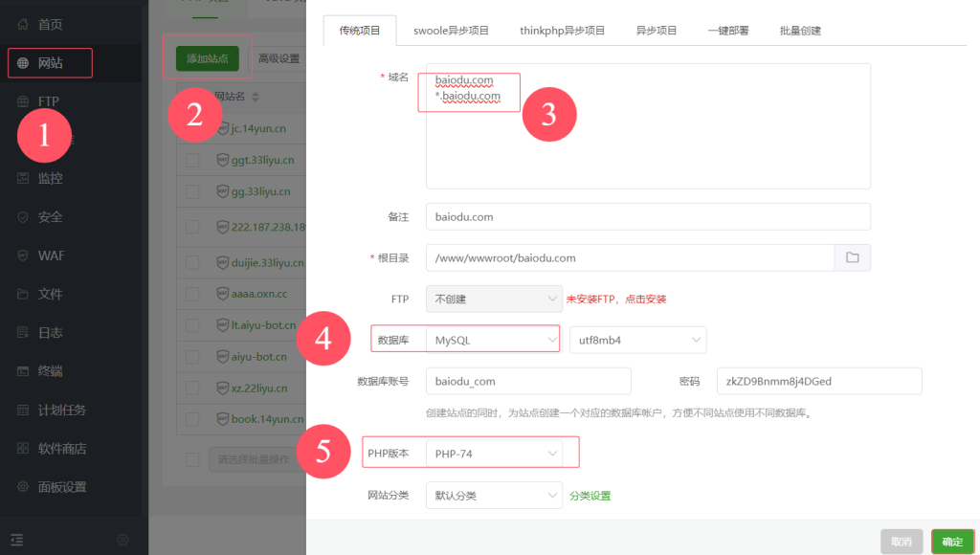Expand the utf8mb4 charset dropdown
The image size is (980, 555).
pyautogui.click(x=637, y=339)
